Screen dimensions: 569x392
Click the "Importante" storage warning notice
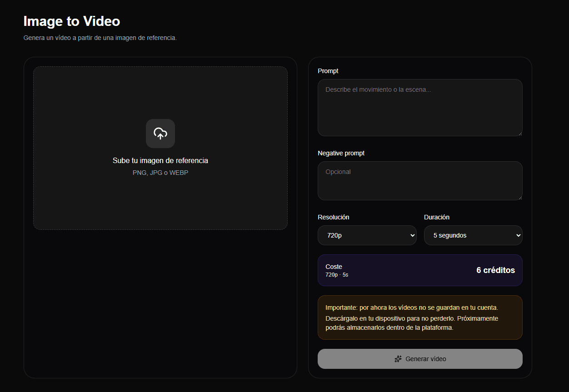[419, 318]
